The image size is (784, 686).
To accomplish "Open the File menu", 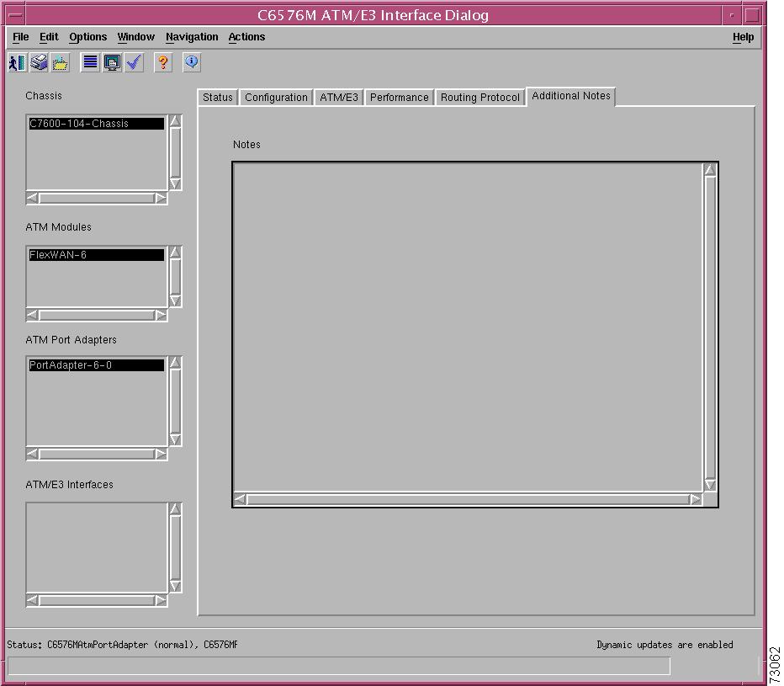I will tap(20, 37).
